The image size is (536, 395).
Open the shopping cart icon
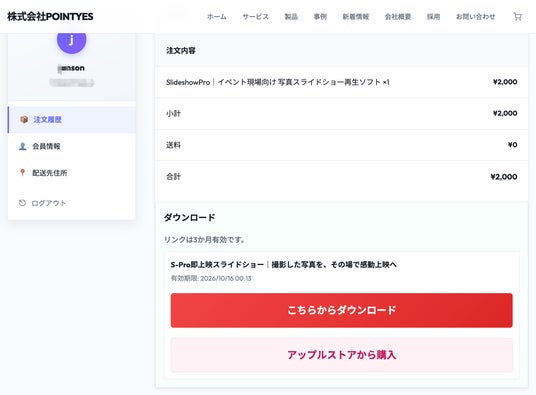tap(517, 16)
